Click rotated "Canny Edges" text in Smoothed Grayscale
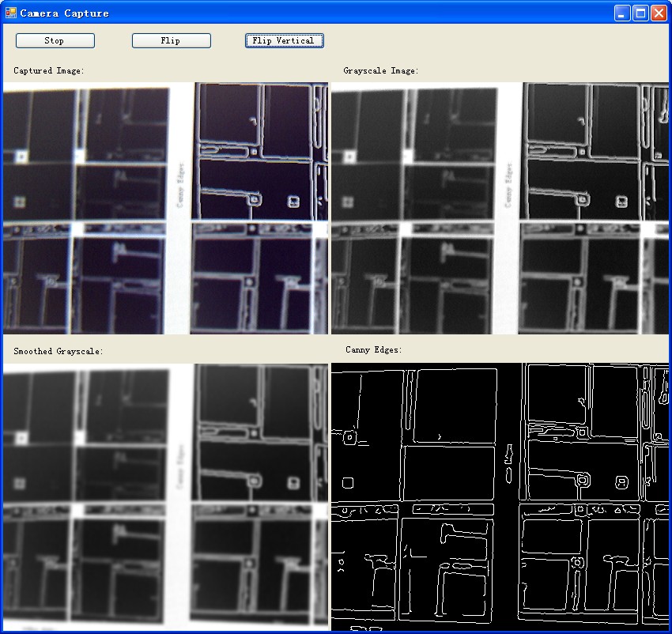The width and height of the screenshot is (672, 634). pyautogui.click(x=181, y=466)
